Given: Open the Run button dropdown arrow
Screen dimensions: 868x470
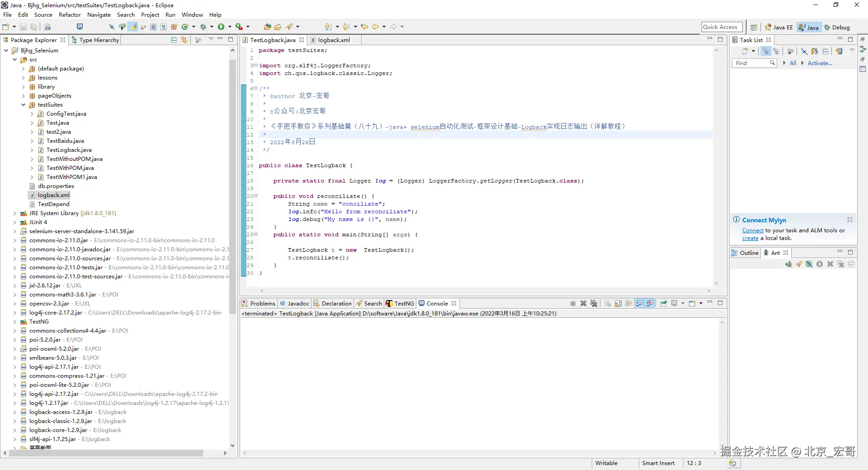Looking at the screenshot, I should coord(230,27).
